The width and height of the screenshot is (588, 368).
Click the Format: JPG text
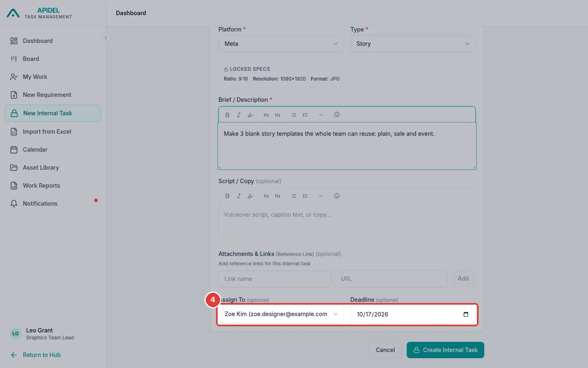tap(325, 79)
